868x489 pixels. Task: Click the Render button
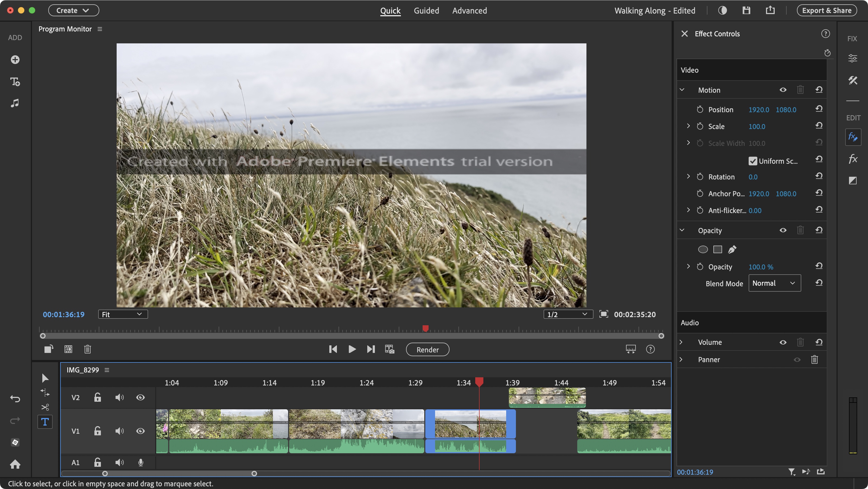click(x=427, y=350)
